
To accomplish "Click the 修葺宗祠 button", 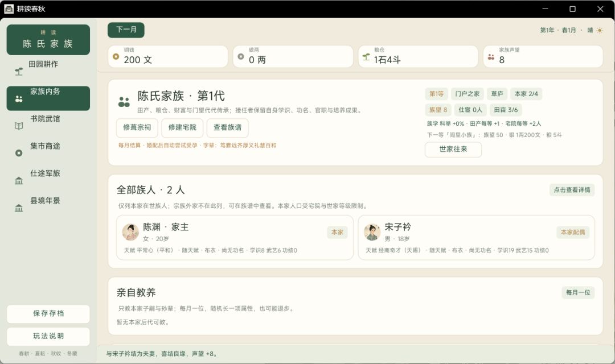I will 137,128.
